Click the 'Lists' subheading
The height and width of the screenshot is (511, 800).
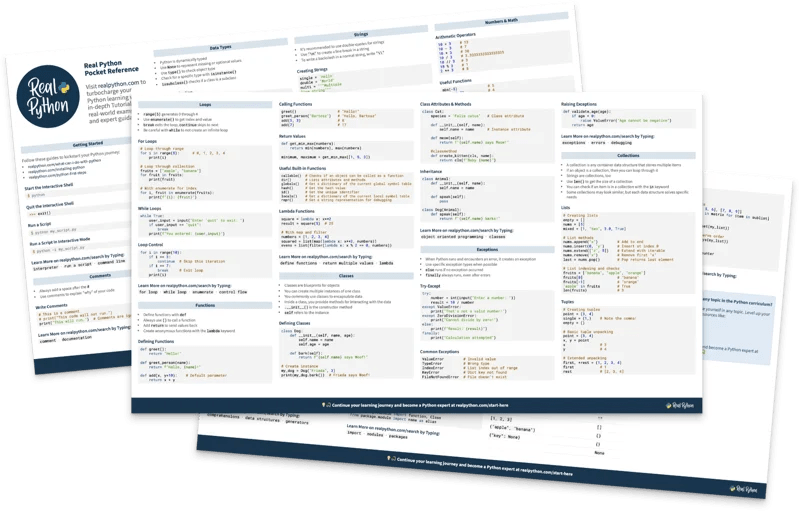pos(566,208)
